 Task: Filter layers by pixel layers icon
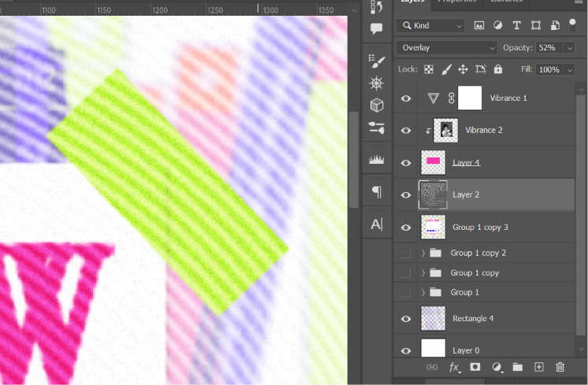479,25
